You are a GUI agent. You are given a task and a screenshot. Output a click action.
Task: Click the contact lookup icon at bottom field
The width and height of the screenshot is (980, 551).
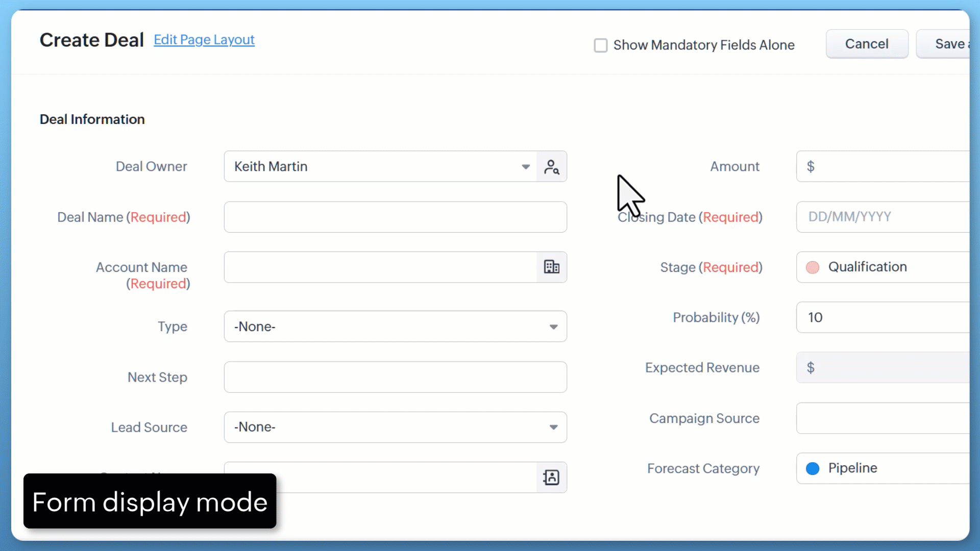point(551,478)
